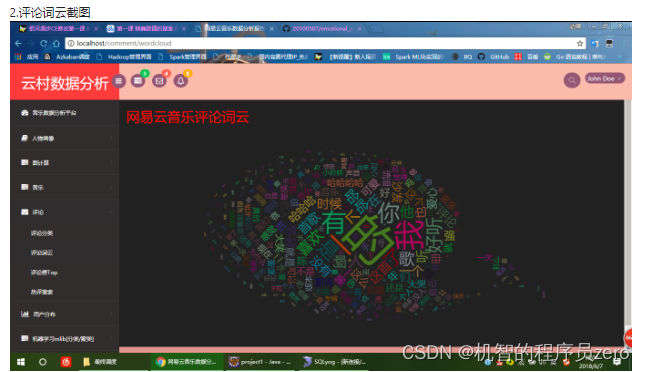Open the list notifications icon with green badge
Screen dimensions: 645x372
pos(138,81)
